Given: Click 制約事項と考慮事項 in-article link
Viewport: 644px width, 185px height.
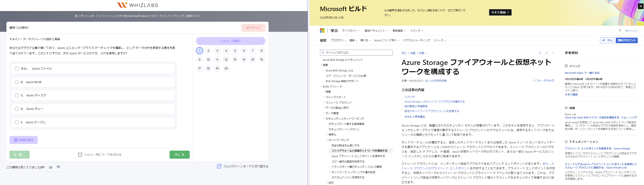Looking at the screenshot, I should (x=416, y=106).
